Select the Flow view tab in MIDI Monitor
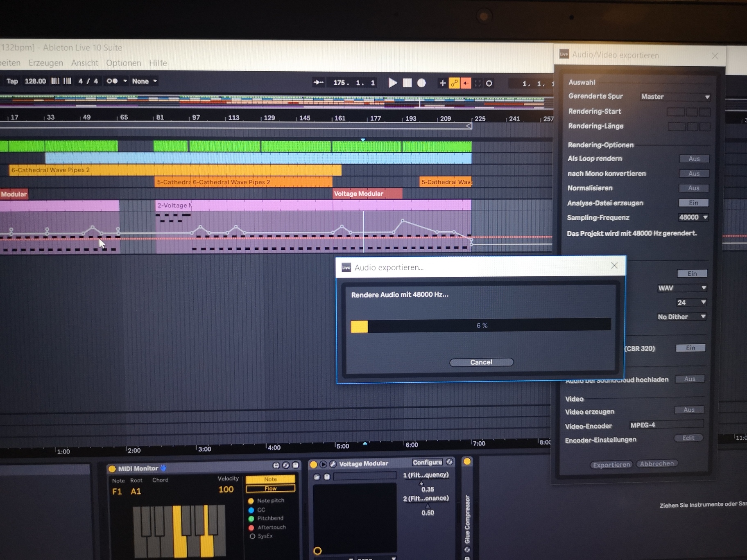This screenshot has width=747, height=560. click(x=270, y=488)
